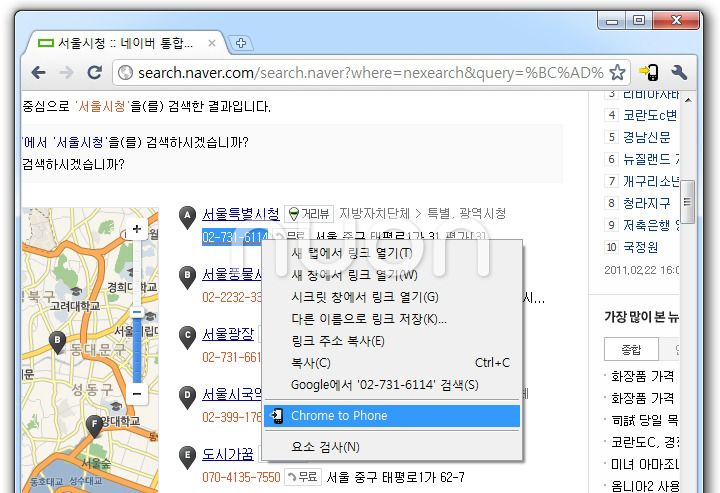
Task: Click marker B beside 서울풍물 result
Action: [x=187, y=277]
